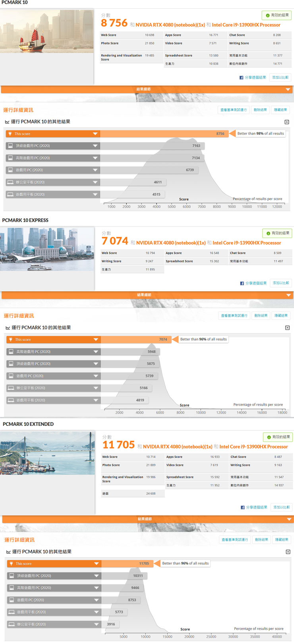Click 添加以比較 button in PCMark 10 section
294x644 pixels.
coord(280,77)
